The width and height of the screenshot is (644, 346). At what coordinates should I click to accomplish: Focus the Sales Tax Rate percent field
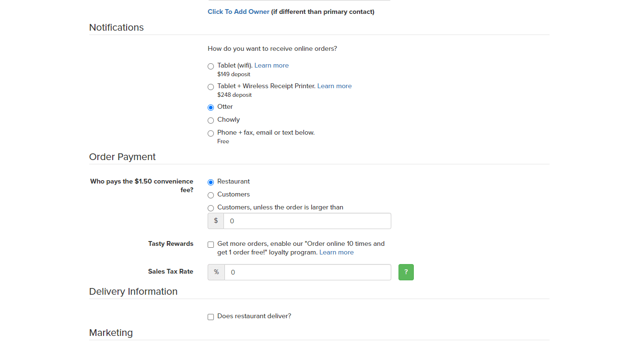coord(308,272)
